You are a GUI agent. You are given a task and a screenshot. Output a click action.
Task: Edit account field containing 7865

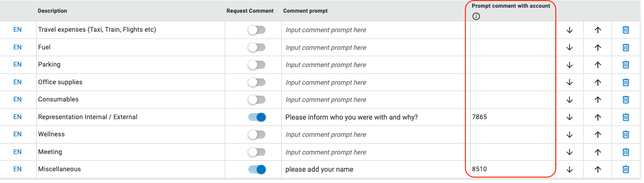[512, 117]
